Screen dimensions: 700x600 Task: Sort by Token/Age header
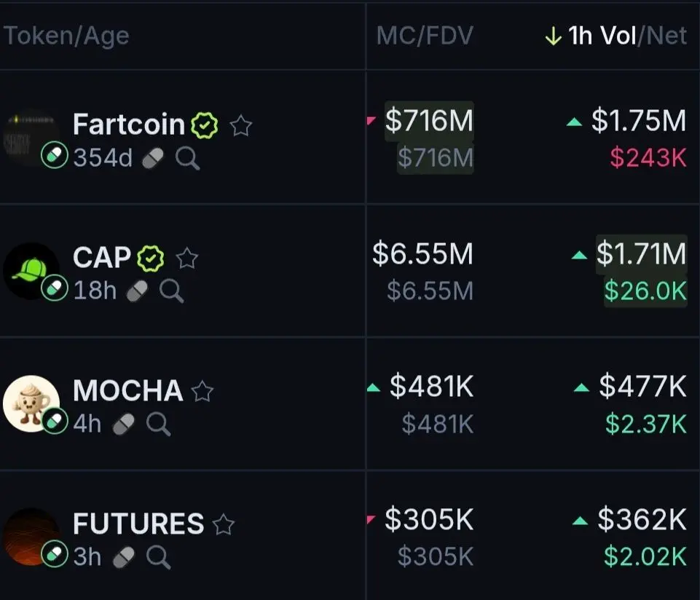click(66, 36)
